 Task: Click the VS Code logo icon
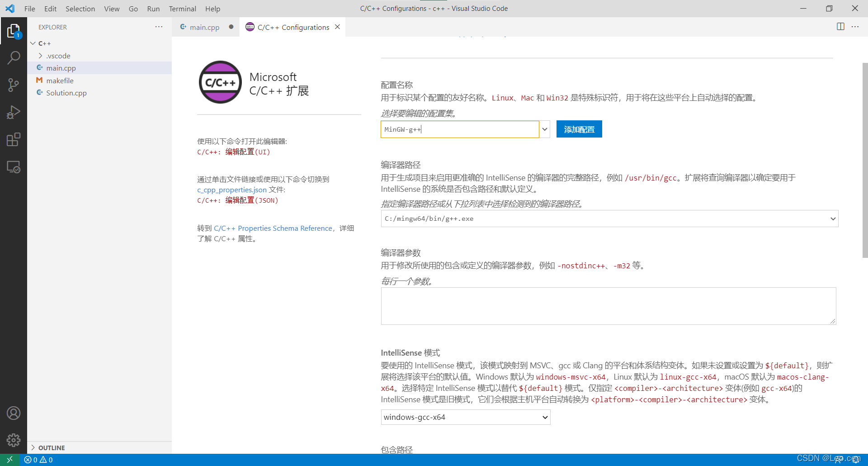(10, 9)
